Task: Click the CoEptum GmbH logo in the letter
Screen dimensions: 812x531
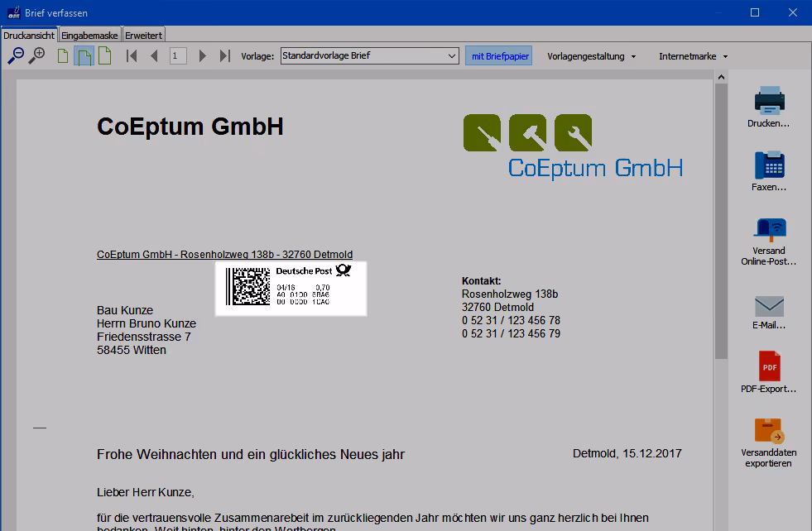Action: 573,146
